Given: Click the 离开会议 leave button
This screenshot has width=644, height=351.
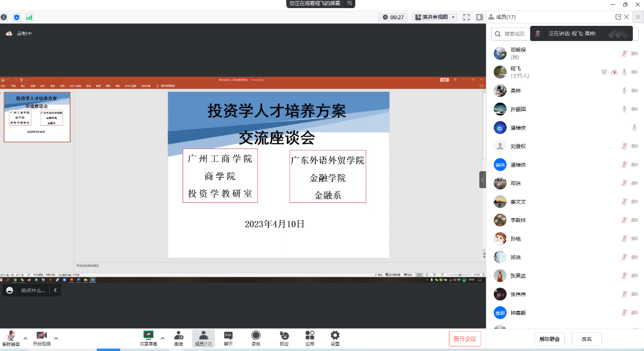Looking at the screenshot, I should point(465,339).
